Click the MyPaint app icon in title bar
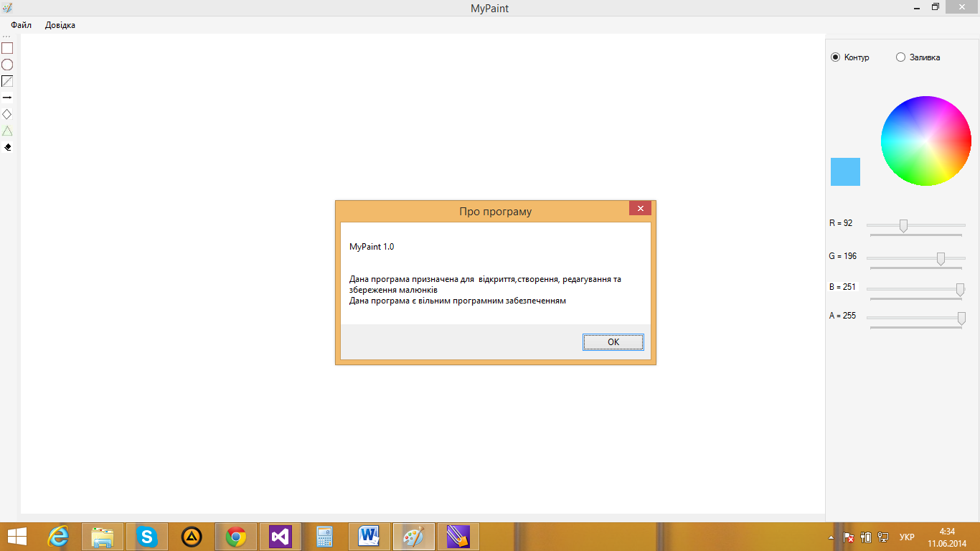 click(7, 8)
